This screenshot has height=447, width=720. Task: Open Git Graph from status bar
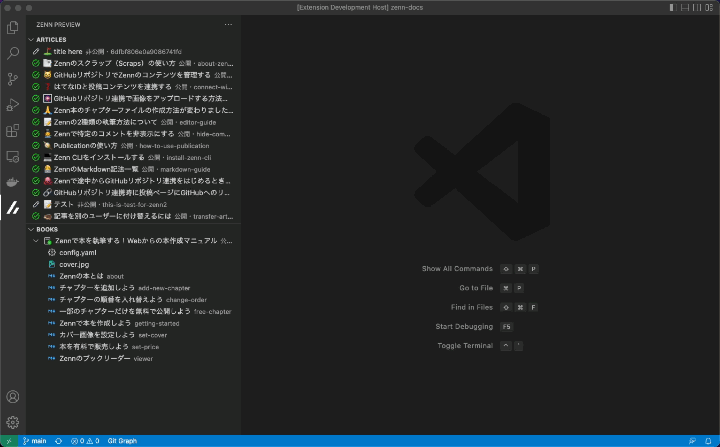coord(122,441)
